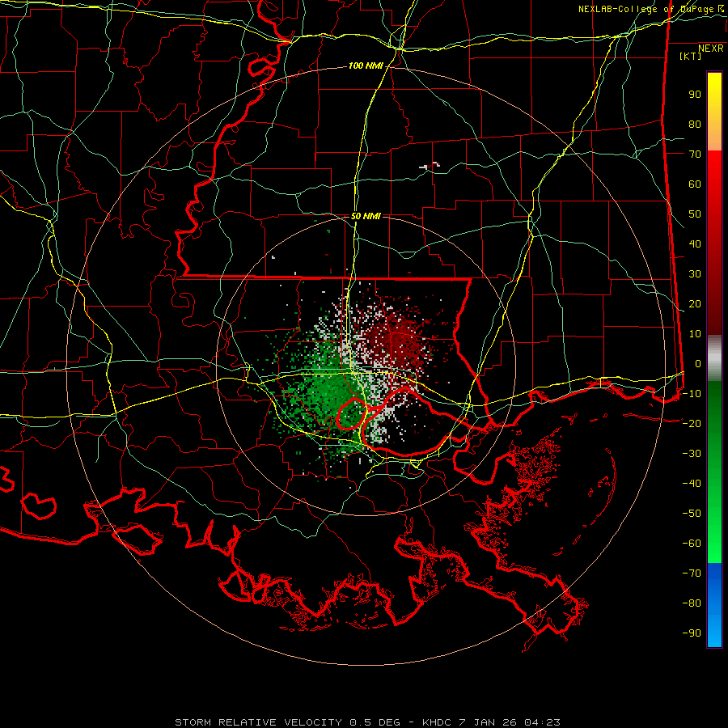Select the 0 value on the velocity scale
The height and width of the screenshot is (728, 728).
click(x=698, y=364)
